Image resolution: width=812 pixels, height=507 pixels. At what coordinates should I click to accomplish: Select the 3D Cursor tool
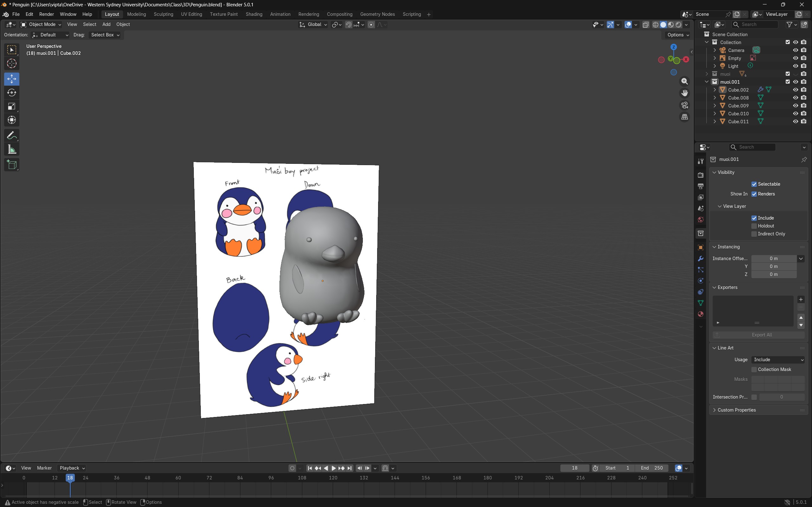click(12, 63)
